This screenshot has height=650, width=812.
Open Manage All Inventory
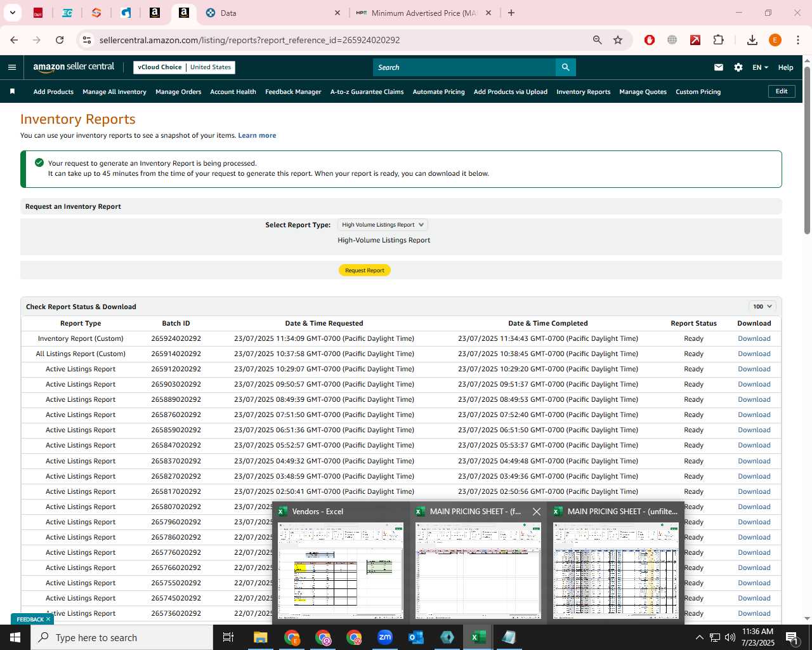coord(114,92)
